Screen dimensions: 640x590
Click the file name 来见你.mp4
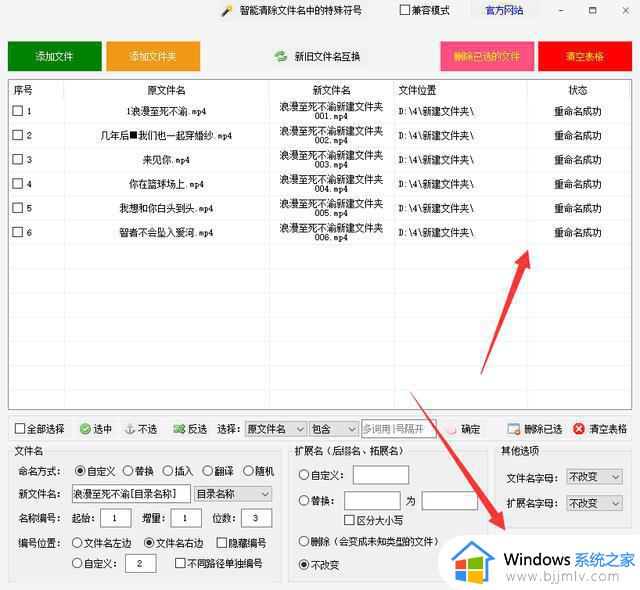166,160
